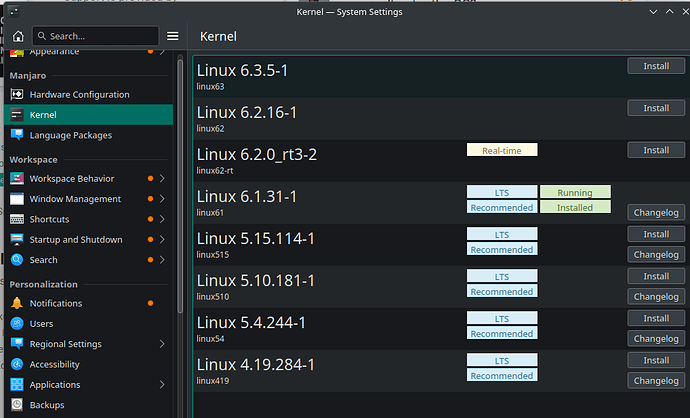690x418 pixels.
Task: Install Linux 6.3.5-1 kernel
Action: click(x=656, y=66)
